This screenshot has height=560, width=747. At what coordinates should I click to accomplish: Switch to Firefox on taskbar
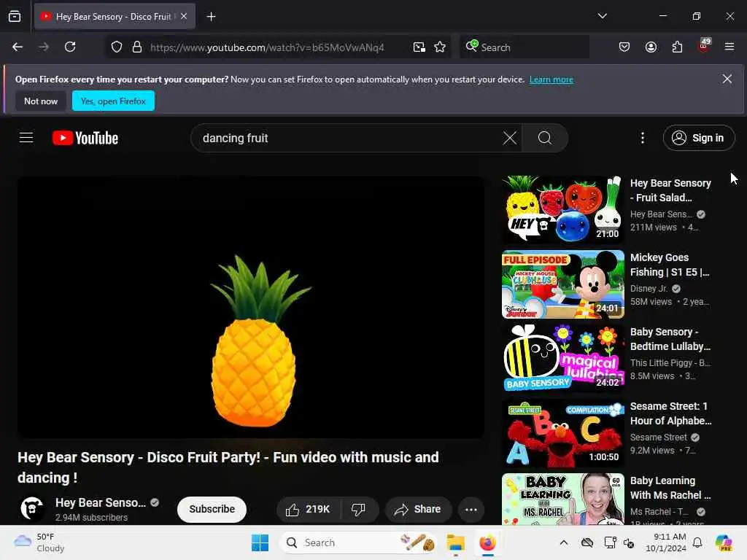[487, 542]
